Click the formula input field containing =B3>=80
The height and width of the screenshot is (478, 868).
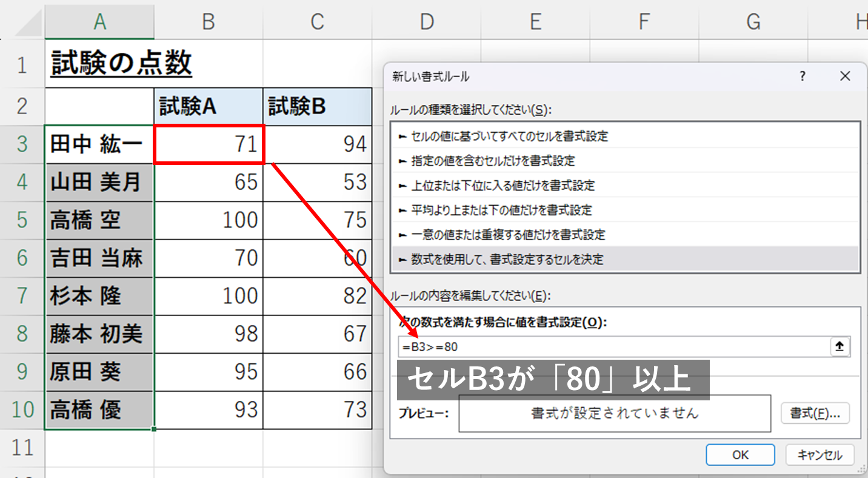coord(613,347)
